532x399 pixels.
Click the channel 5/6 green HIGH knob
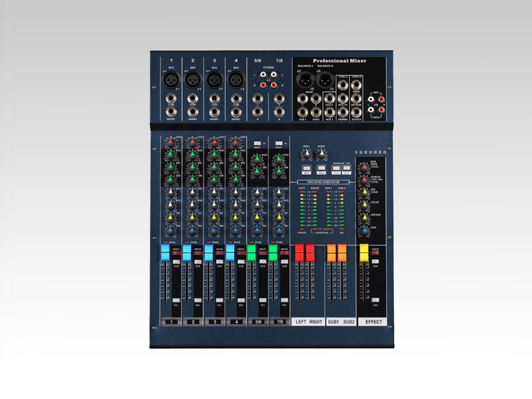(x=257, y=160)
